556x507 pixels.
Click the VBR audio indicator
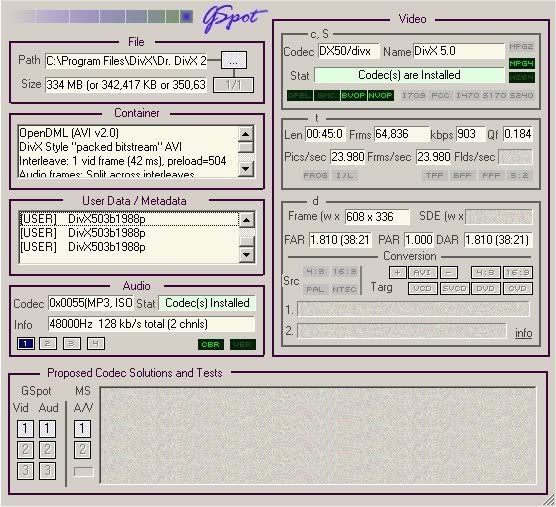[x=243, y=345]
